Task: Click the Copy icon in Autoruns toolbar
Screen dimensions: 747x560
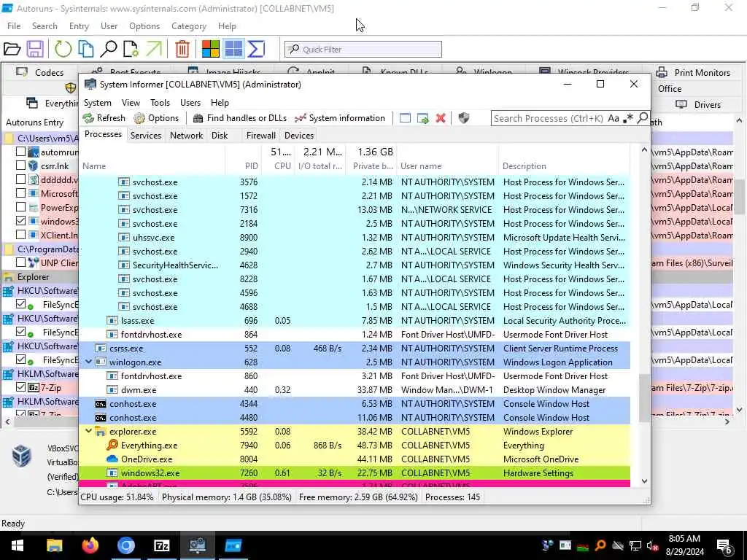Action: (86, 49)
